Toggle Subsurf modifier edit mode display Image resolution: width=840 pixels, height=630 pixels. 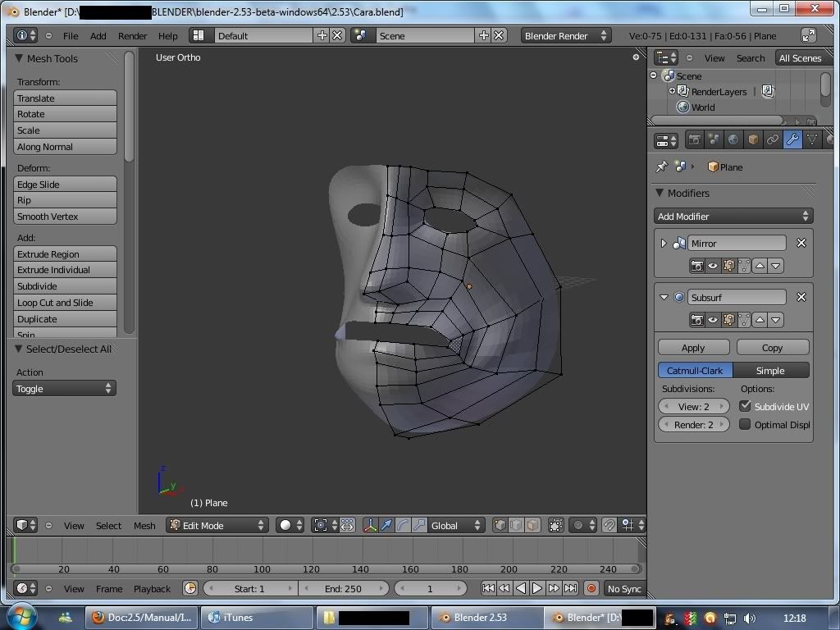[x=728, y=320]
